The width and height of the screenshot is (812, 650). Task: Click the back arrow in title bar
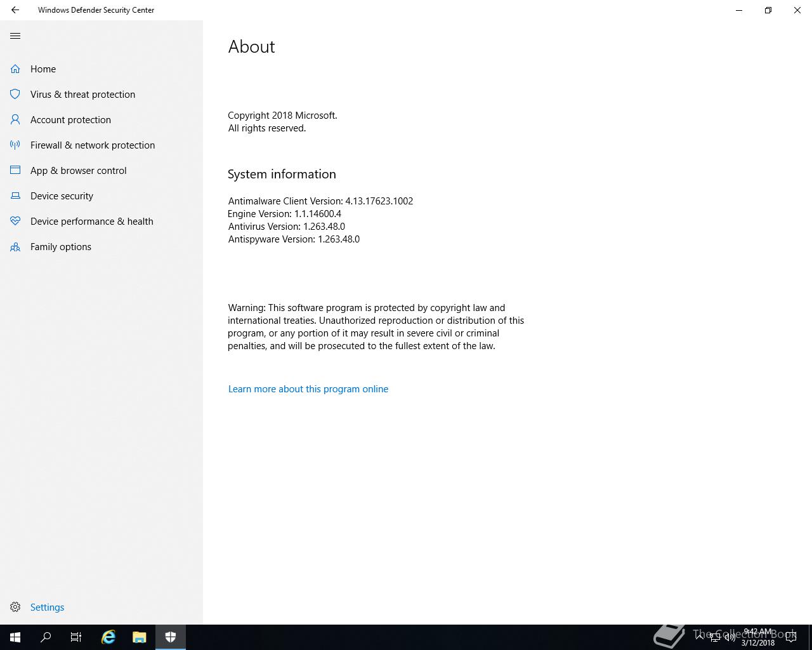15,10
